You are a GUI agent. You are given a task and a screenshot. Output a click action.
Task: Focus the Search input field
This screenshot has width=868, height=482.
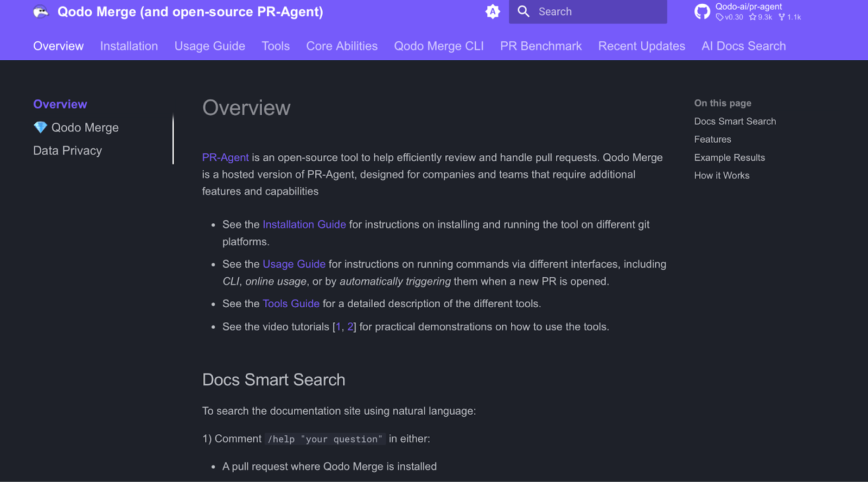click(588, 11)
